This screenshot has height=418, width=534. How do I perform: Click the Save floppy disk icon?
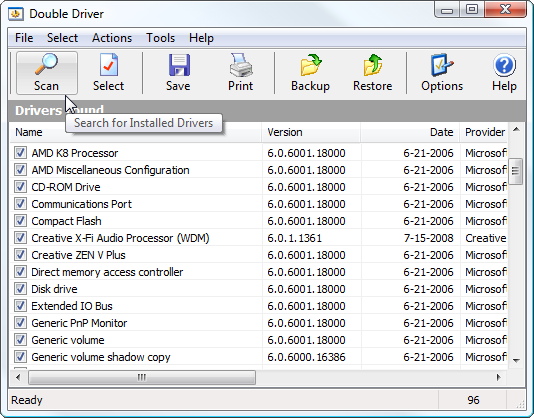point(179,65)
